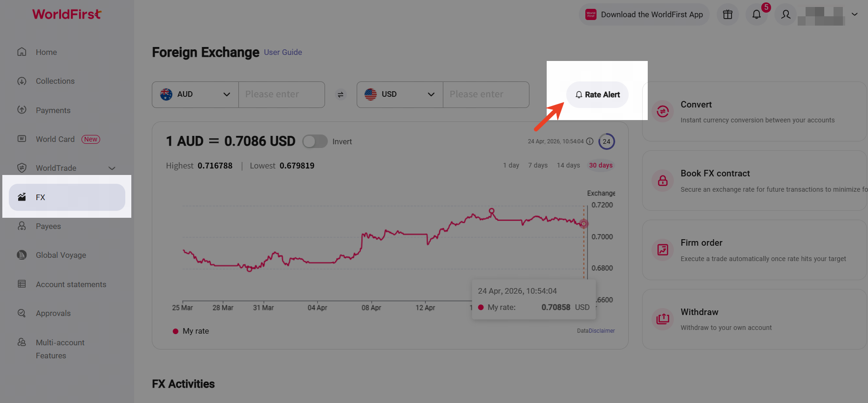Select the 14 days range tab
The width and height of the screenshot is (868, 403).
569,165
